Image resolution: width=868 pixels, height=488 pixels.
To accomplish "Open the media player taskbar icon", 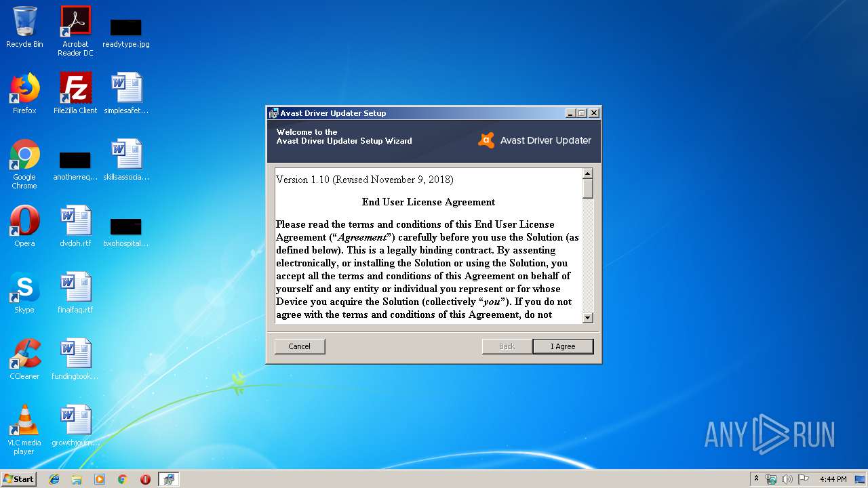I will (x=100, y=479).
